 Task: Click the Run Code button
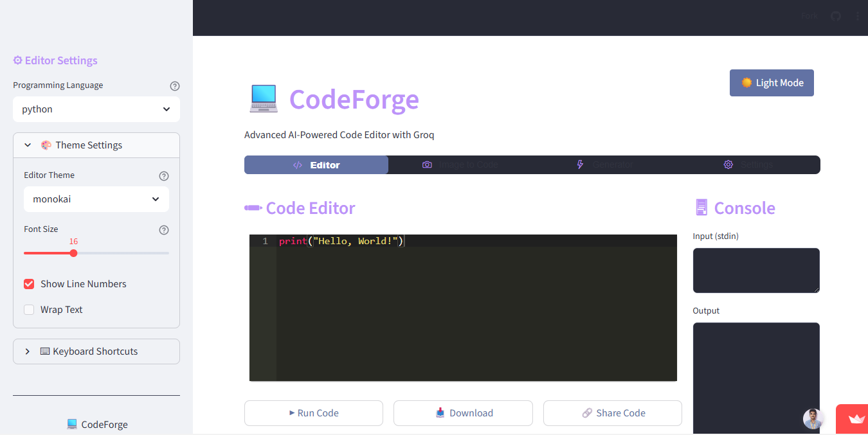(314, 413)
